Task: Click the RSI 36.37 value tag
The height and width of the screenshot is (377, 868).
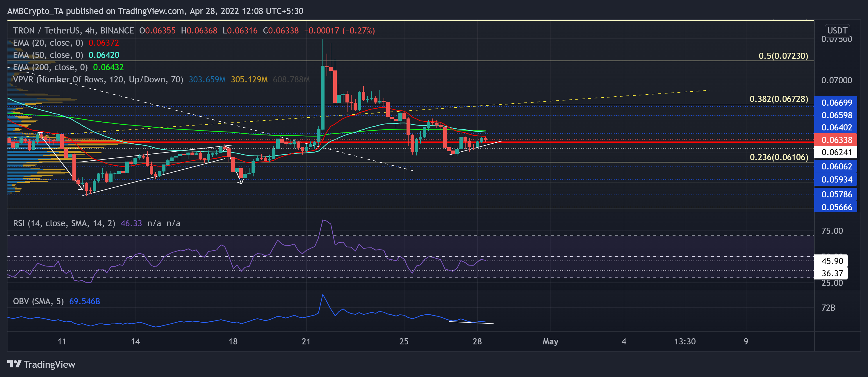Action: 831,273
